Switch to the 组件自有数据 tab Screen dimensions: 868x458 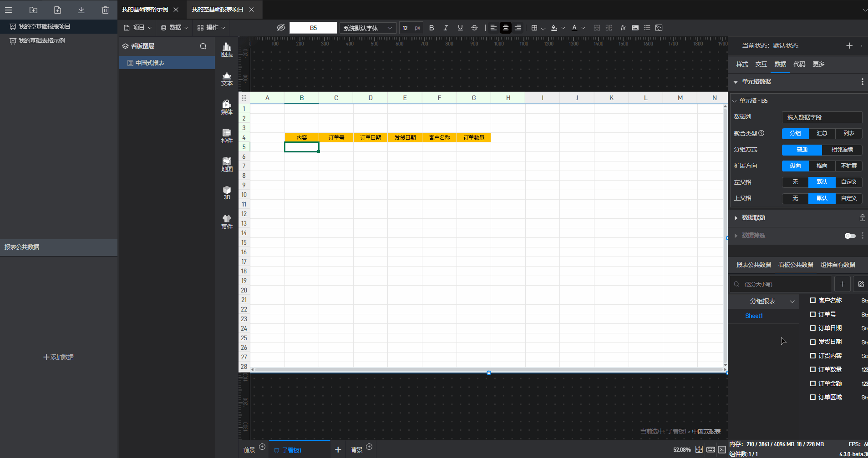[838, 265]
